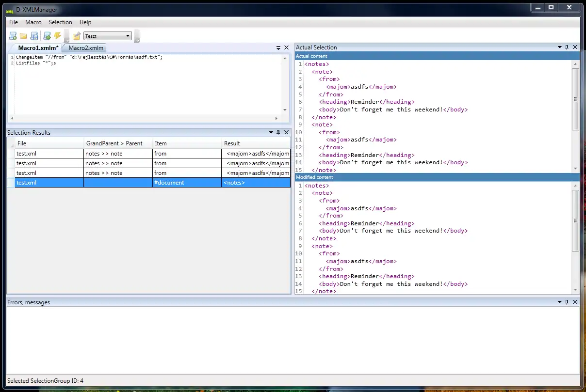Click the open folder toolbar icon
586x392 pixels.
pos(23,36)
